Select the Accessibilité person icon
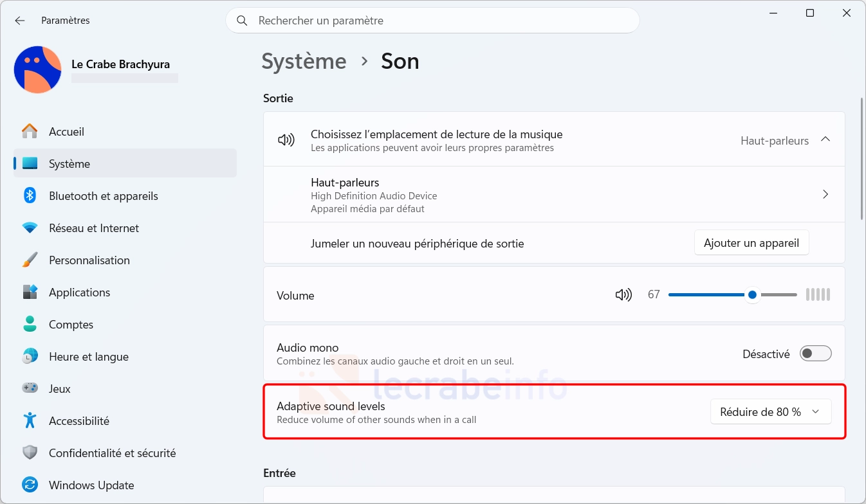 point(30,420)
